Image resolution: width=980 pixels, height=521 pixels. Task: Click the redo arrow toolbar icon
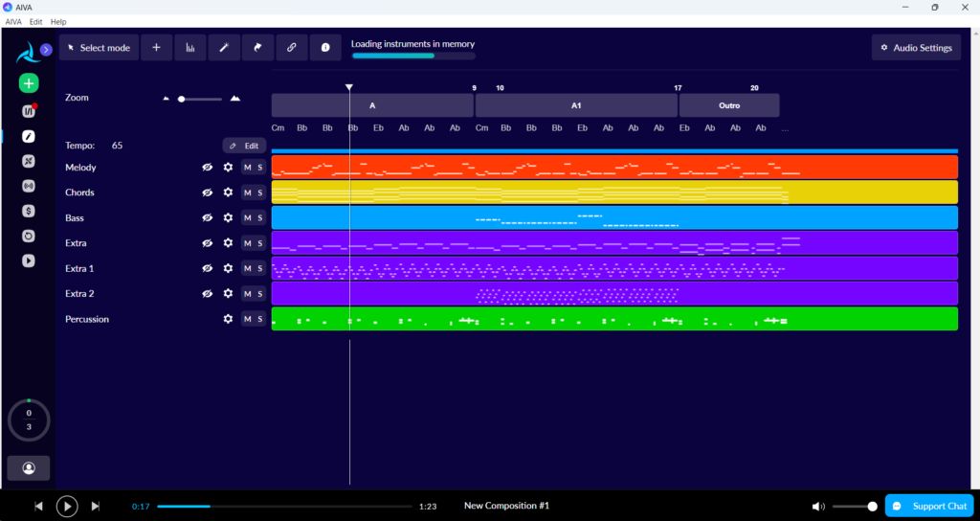pos(257,48)
